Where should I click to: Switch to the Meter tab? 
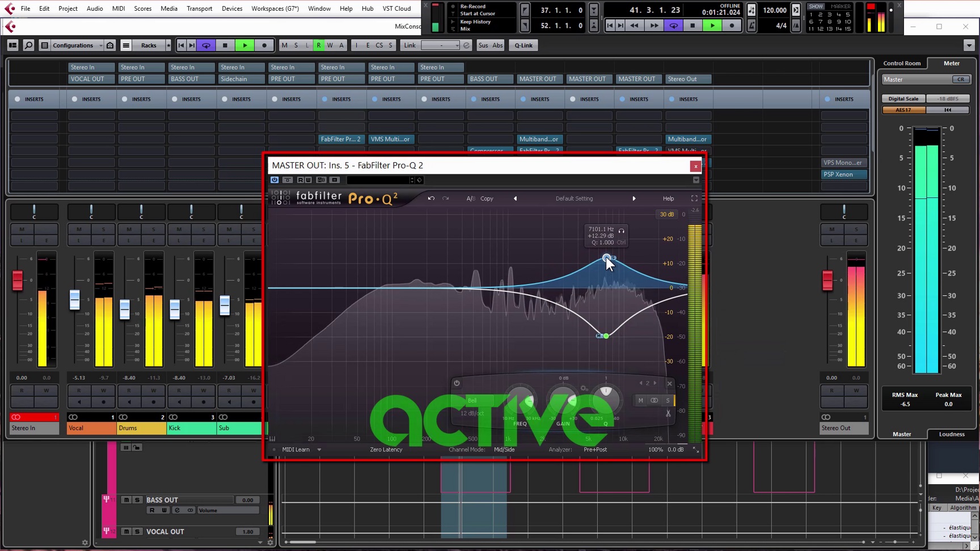951,63
